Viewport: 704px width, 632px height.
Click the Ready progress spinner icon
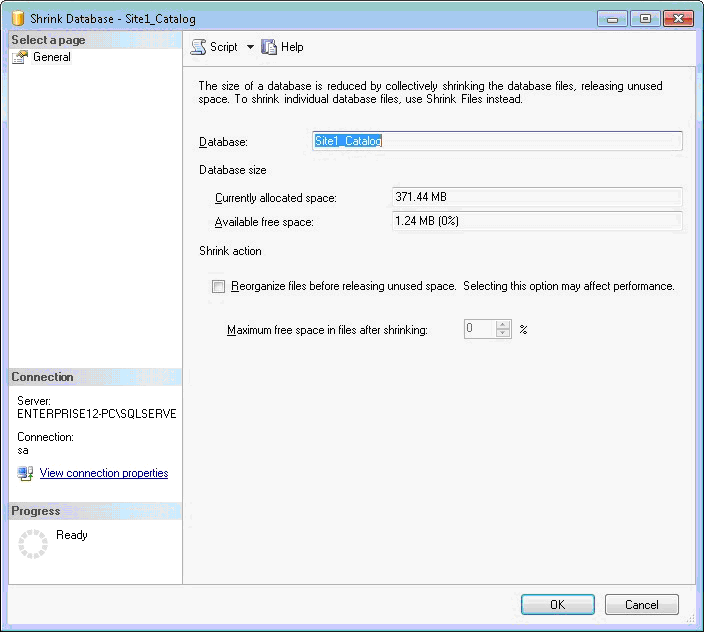point(33,544)
